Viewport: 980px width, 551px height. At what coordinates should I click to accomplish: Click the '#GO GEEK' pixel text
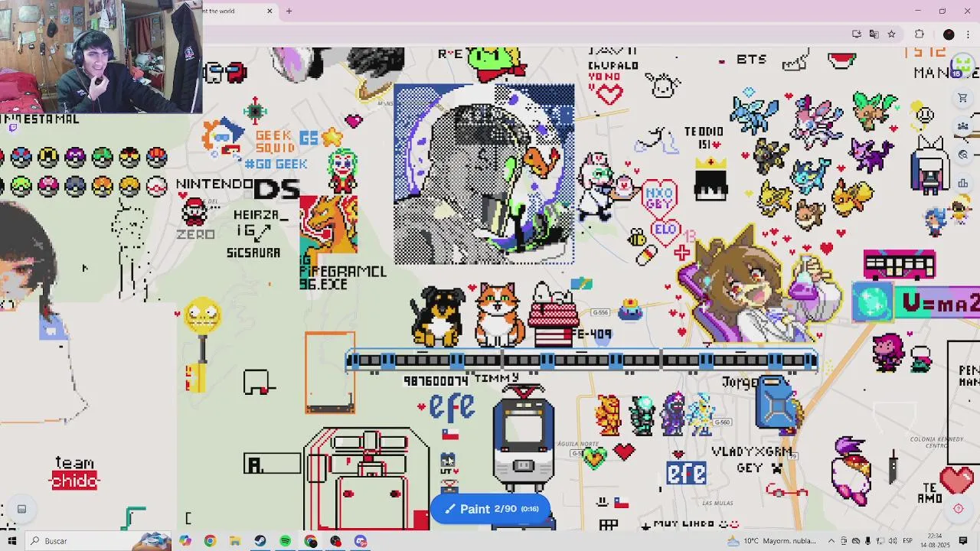click(x=276, y=164)
